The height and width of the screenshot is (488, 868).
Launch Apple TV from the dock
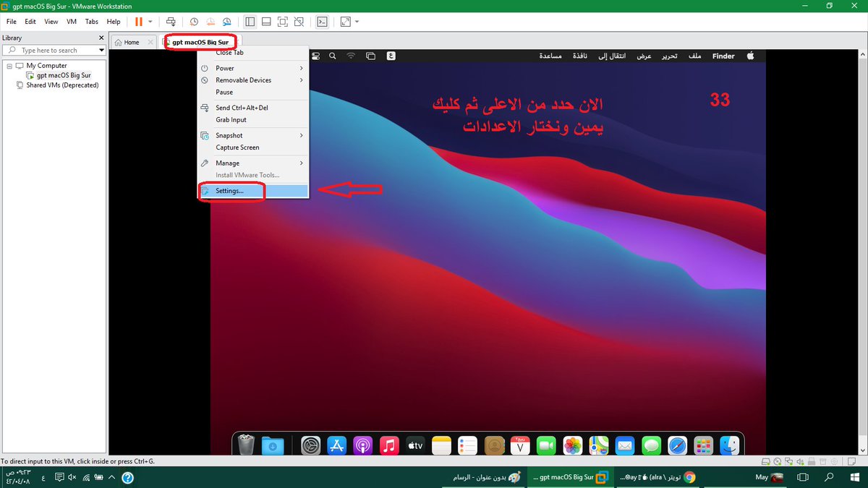tap(415, 445)
